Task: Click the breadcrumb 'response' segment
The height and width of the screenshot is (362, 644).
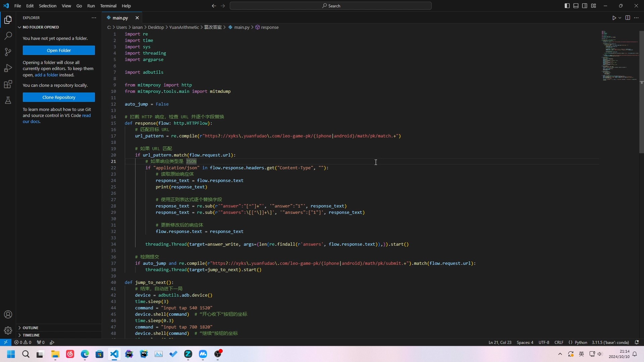Action: [x=270, y=27]
